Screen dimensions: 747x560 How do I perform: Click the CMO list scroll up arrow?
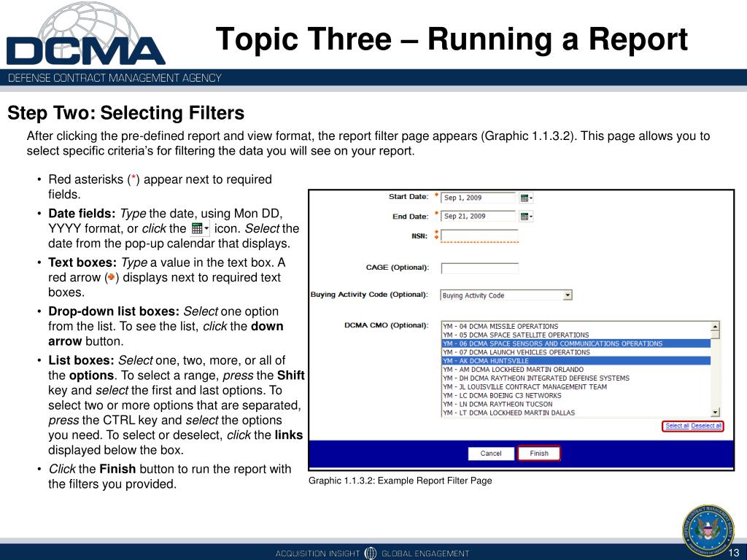[715, 326]
